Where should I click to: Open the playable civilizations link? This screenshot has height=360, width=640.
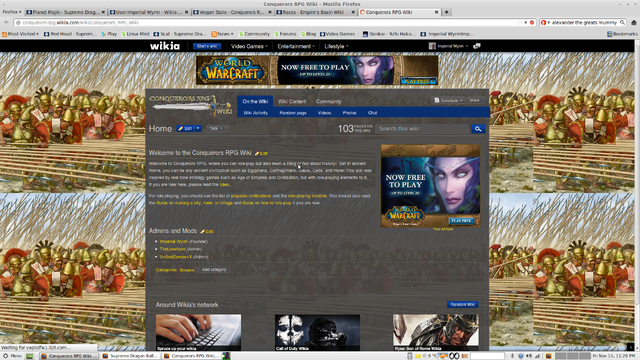pyautogui.click(x=251, y=196)
